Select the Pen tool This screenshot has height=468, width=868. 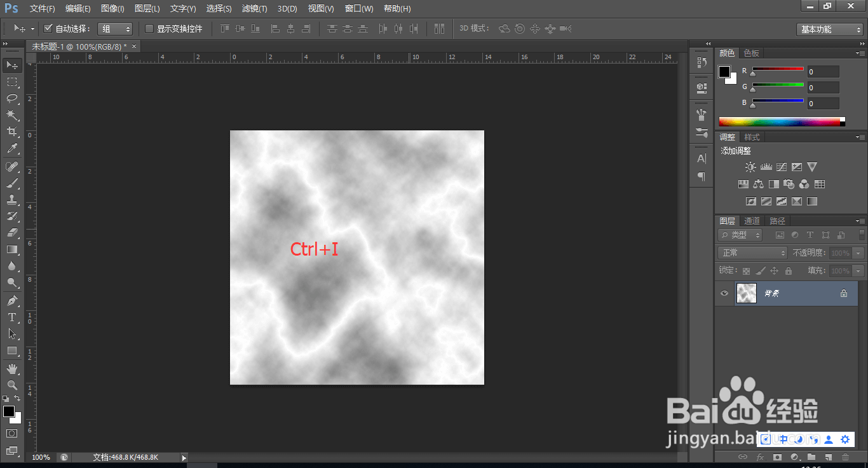tap(12, 300)
